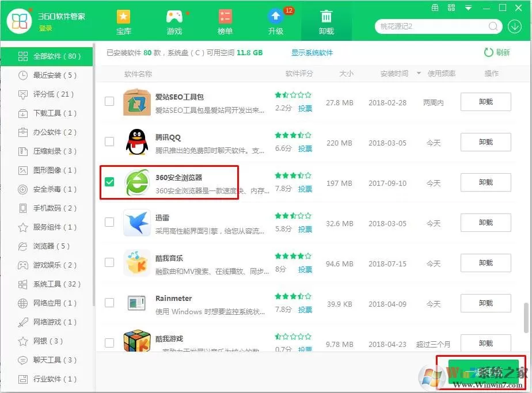Open the 游戏 gamepad icon
Viewport: 532px width, 393px height.
pos(174,17)
